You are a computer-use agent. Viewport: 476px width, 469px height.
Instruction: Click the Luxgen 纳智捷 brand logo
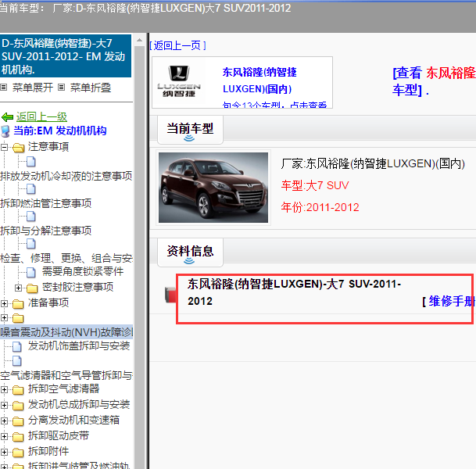[x=179, y=81]
